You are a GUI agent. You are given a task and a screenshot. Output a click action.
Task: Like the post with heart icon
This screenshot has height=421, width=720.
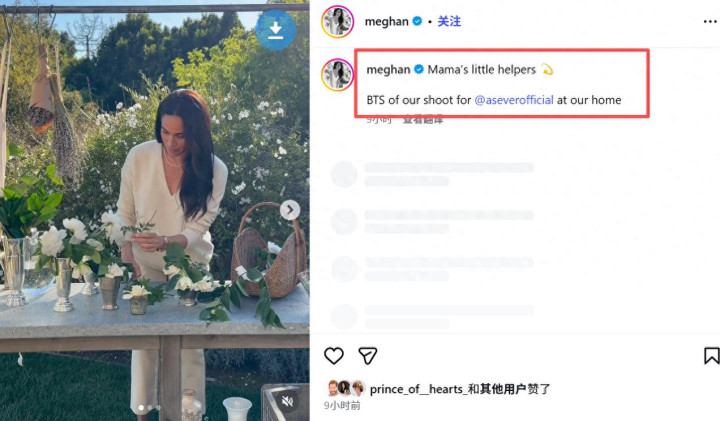click(334, 356)
